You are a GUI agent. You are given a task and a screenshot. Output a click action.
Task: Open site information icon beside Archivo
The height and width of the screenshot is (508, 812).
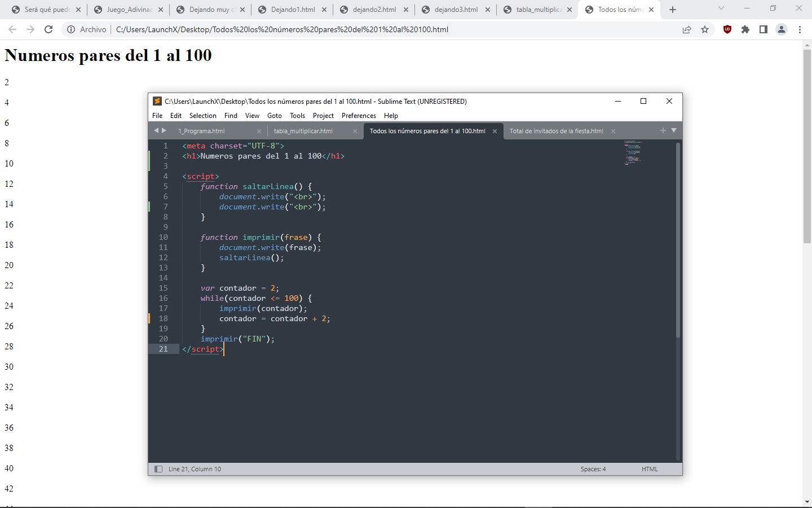(x=71, y=29)
